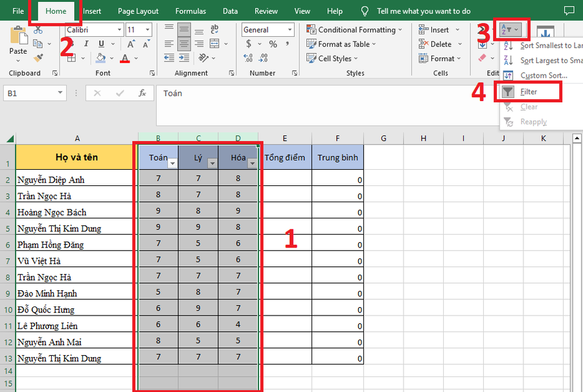
Task: Apply borders using the Borders icon
Action: [72, 58]
